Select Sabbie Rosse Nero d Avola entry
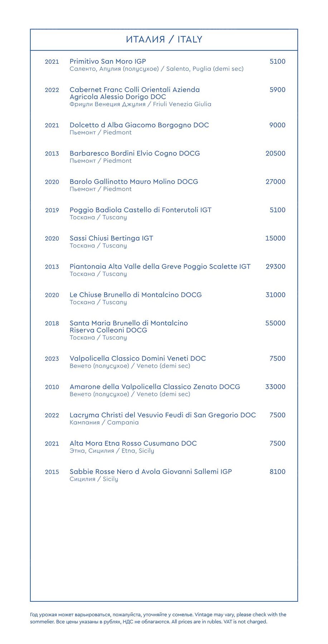This screenshot has width=328, height=644. [151, 472]
